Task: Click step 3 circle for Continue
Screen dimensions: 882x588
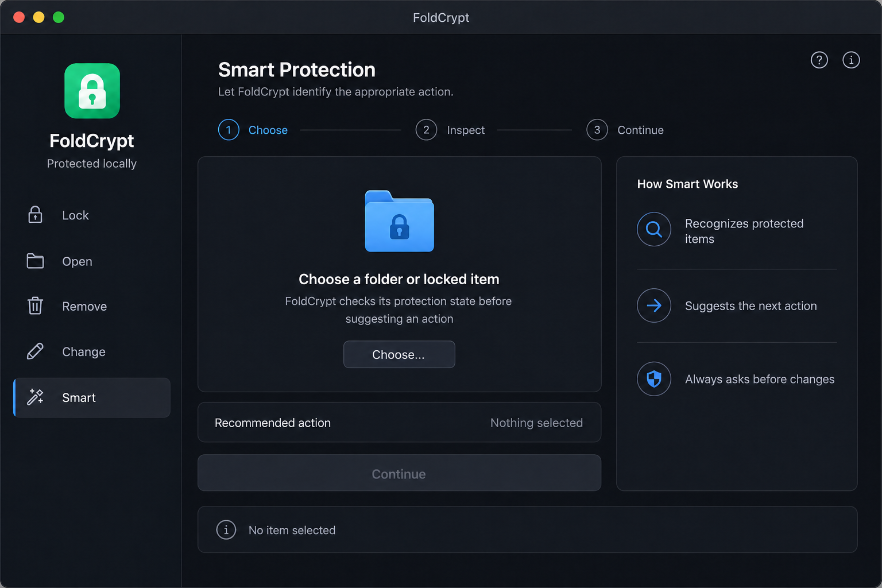Action: (597, 130)
